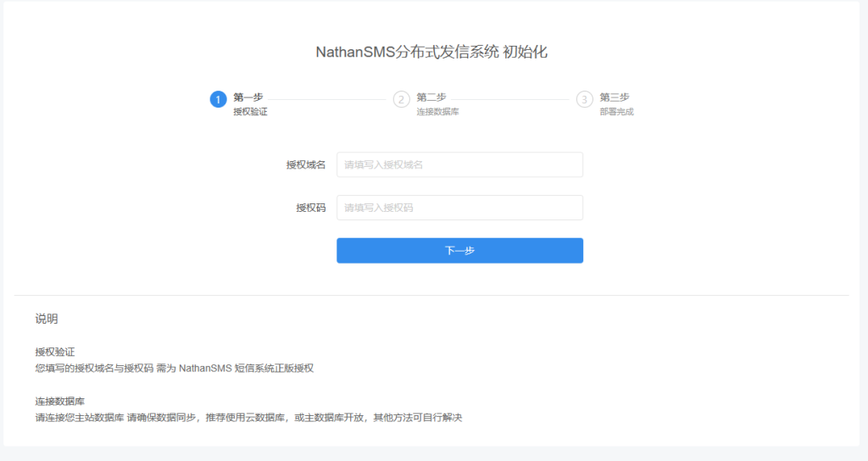Click the 部署完成 step subtitle
The height and width of the screenshot is (461, 868).
coord(617,112)
